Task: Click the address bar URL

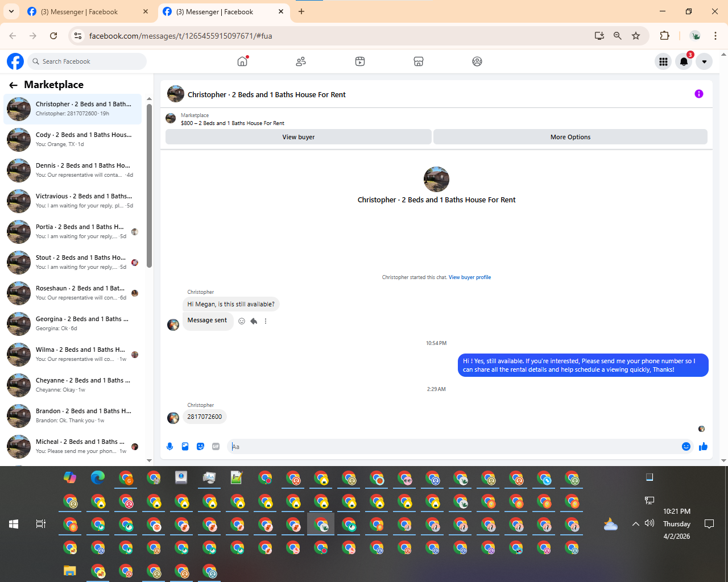Action: coord(180,36)
